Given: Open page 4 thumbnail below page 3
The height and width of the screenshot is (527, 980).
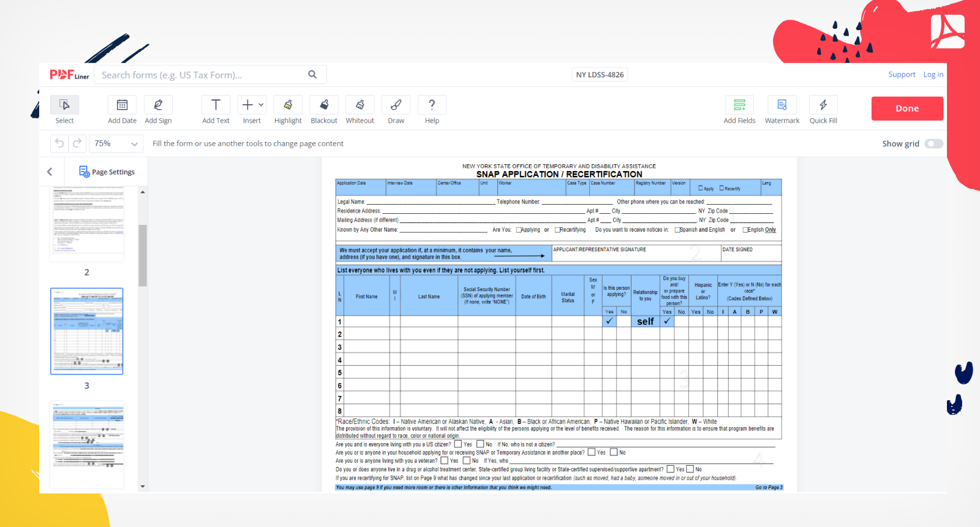Looking at the screenshot, I should pos(86,444).
